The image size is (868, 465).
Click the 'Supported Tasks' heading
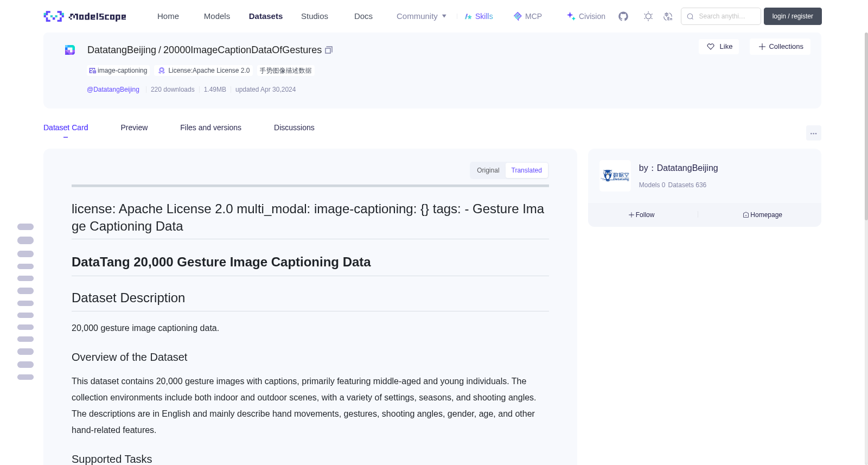coord(112,459)
